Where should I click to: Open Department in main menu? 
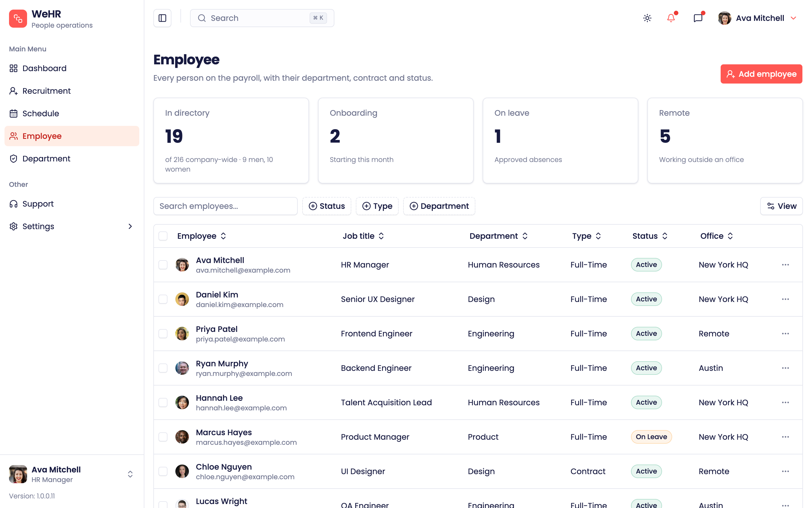72,159
